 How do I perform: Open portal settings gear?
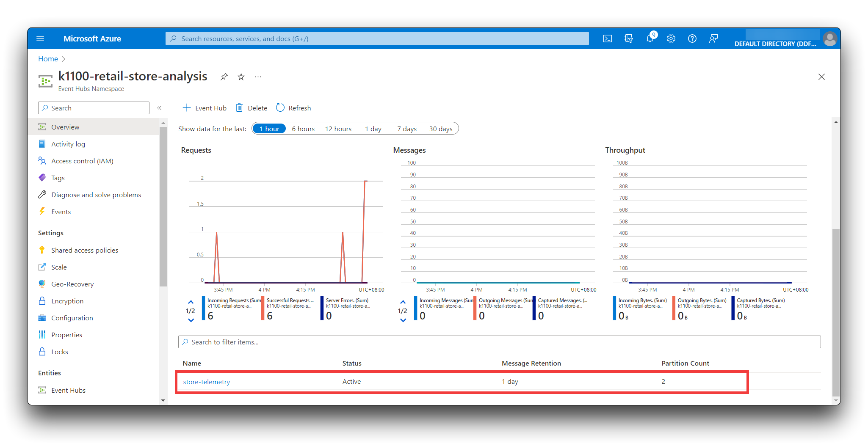[671, 39]
